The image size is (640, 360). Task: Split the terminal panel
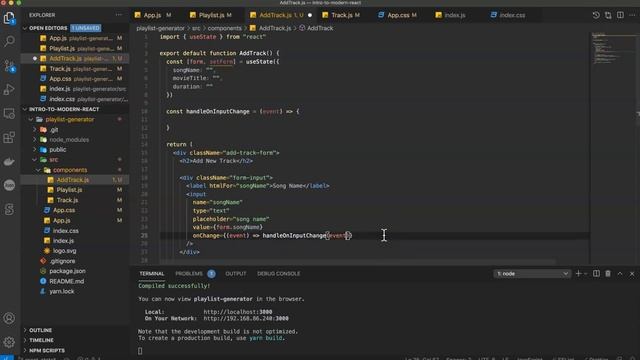(596, 273)
